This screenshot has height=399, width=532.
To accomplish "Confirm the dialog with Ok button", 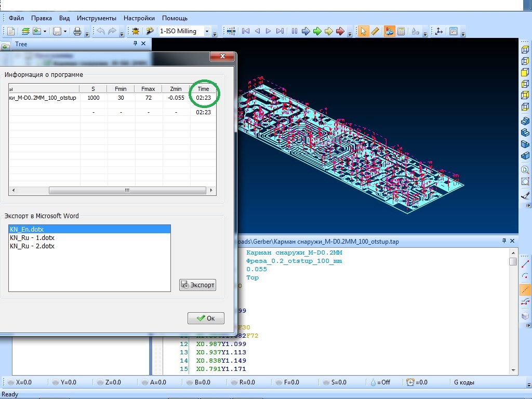I will (206, 318).
